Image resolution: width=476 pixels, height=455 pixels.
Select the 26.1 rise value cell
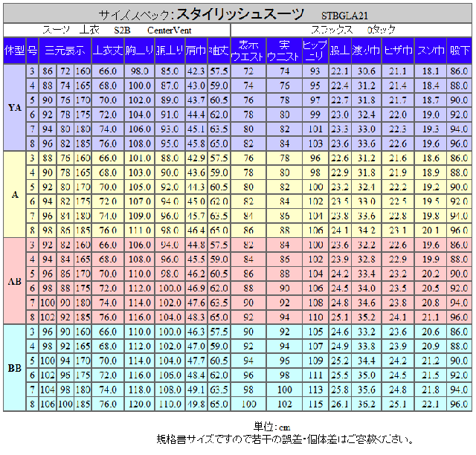point(339,404)
